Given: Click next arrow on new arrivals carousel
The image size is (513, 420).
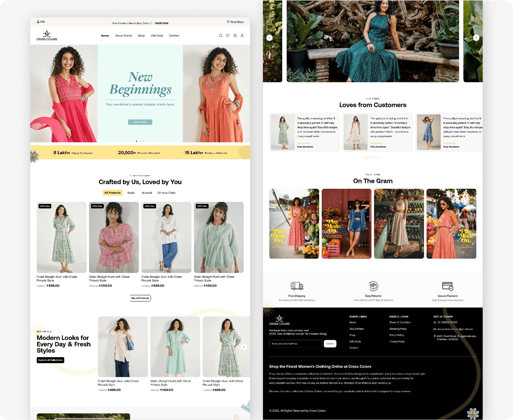Looking at the screenshot, I should click(244, 347).
